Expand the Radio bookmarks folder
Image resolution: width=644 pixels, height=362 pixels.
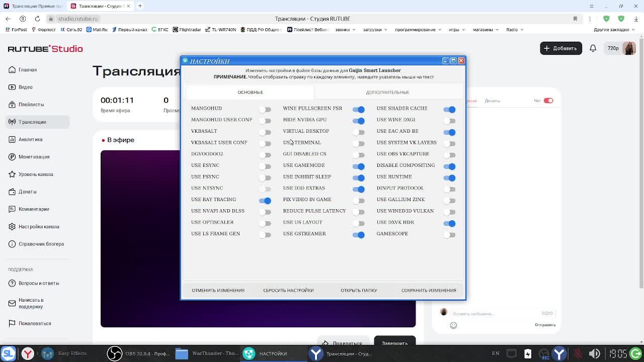(514, 30)
